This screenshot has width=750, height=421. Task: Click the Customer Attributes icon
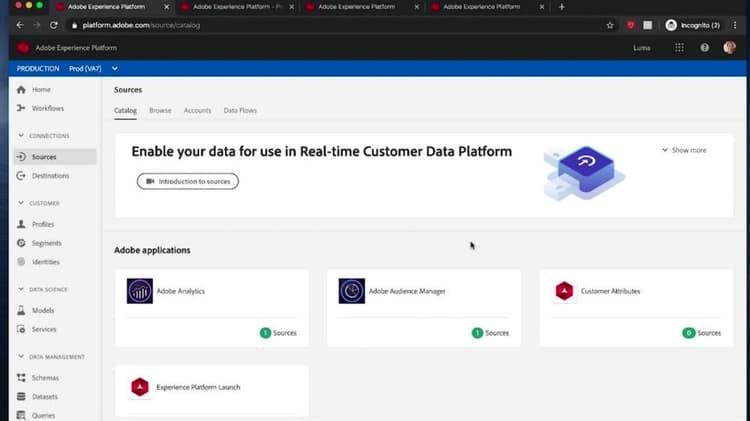(x=564, y=291)
